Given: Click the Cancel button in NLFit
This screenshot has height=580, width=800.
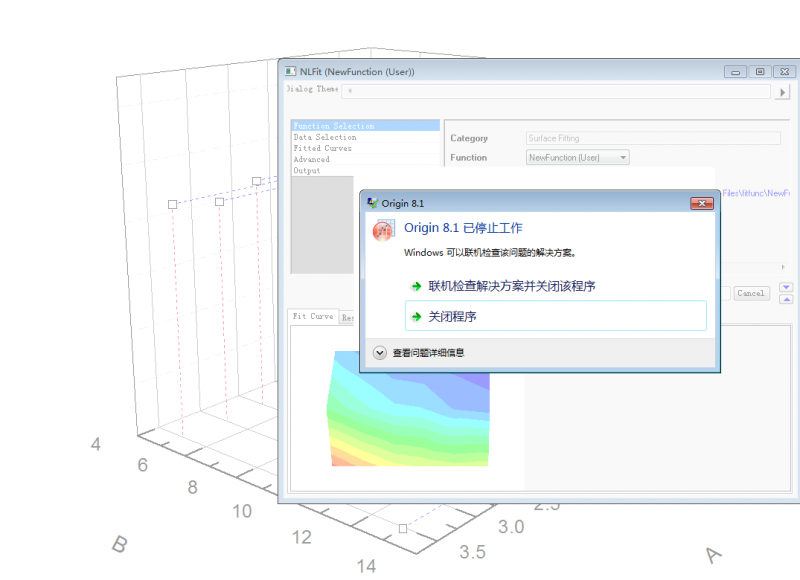Looking at the screenshot, I should [x=751, y=293].
